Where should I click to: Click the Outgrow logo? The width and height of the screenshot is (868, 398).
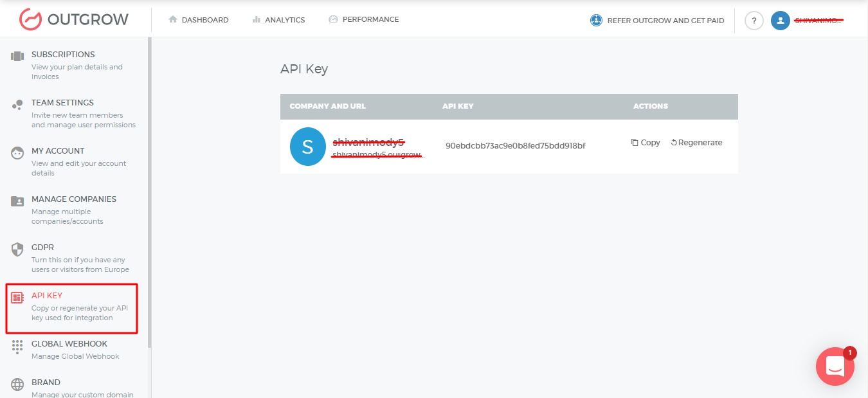pyautogui.click(x=73, y=19)
